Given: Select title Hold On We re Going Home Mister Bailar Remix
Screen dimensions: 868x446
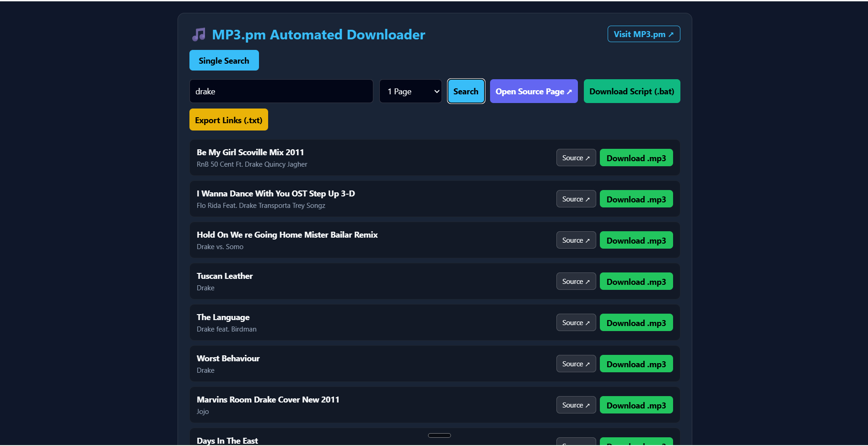Looking at the screenshot, I should tap(287, 234).
